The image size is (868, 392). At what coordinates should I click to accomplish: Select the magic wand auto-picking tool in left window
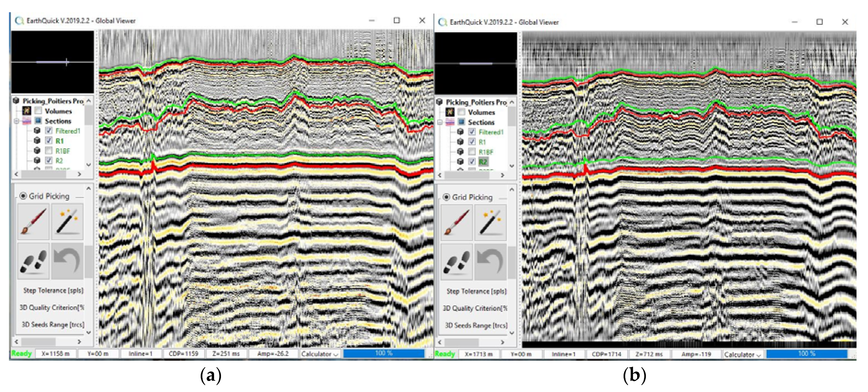pyautogui.click(x=67, y=222)
